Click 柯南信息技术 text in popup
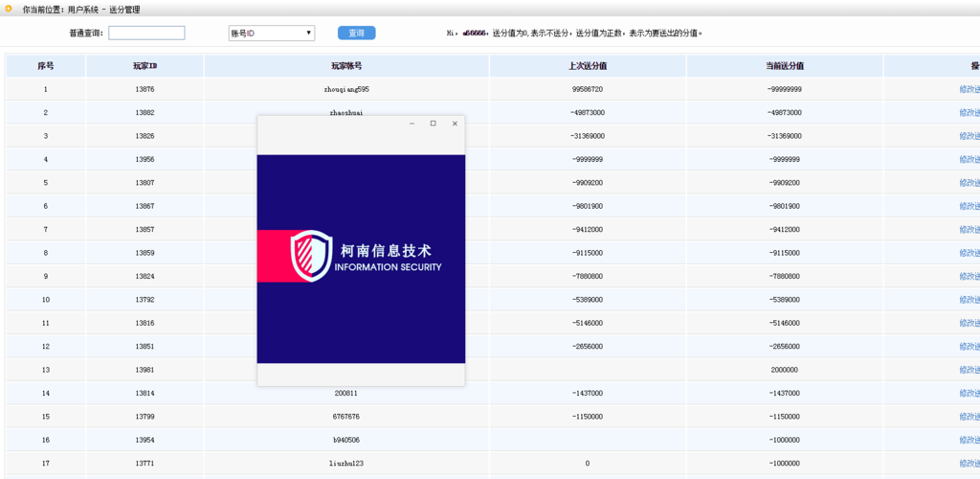 click(x=386, y=251)
